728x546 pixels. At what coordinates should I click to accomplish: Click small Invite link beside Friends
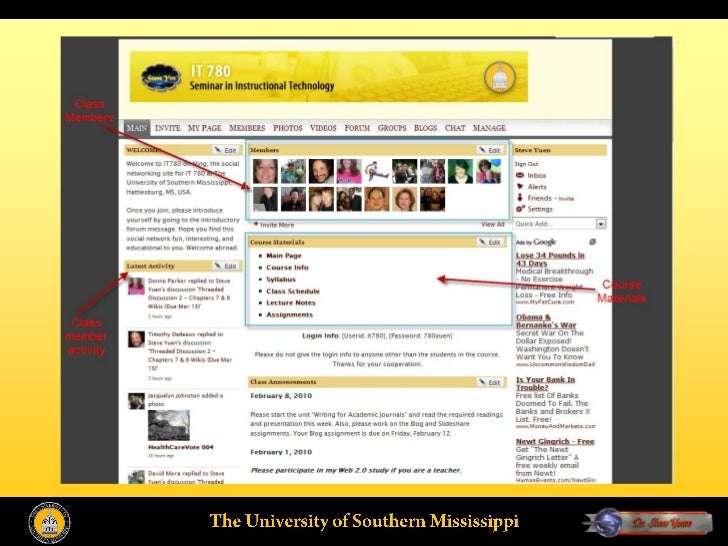[566, 199]
